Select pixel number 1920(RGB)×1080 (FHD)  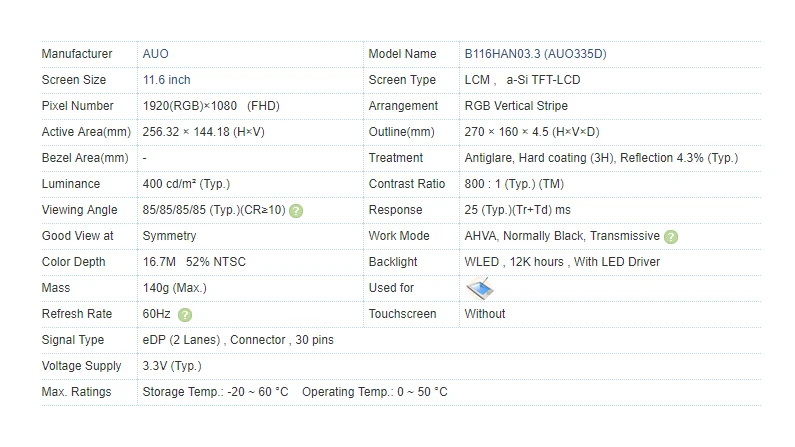(211, 106)
